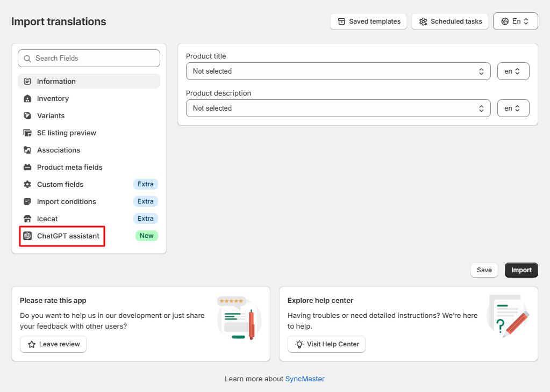This screenshot has width=550, height=392.
Task: Select the Associations menu entry
Action: pyautogui.click(x=89, y=150)
